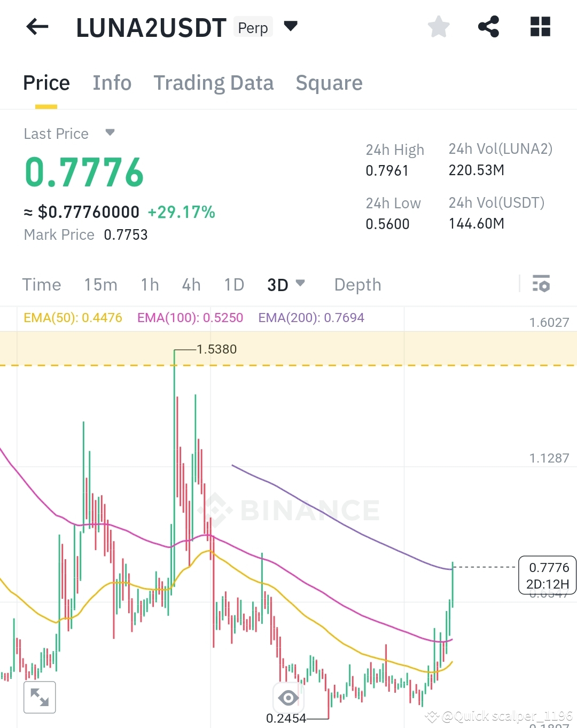The height and width of the screenshot is (728, 577).
Task: Switch to the Trading Data tab
Action: (x=214, y=83)
